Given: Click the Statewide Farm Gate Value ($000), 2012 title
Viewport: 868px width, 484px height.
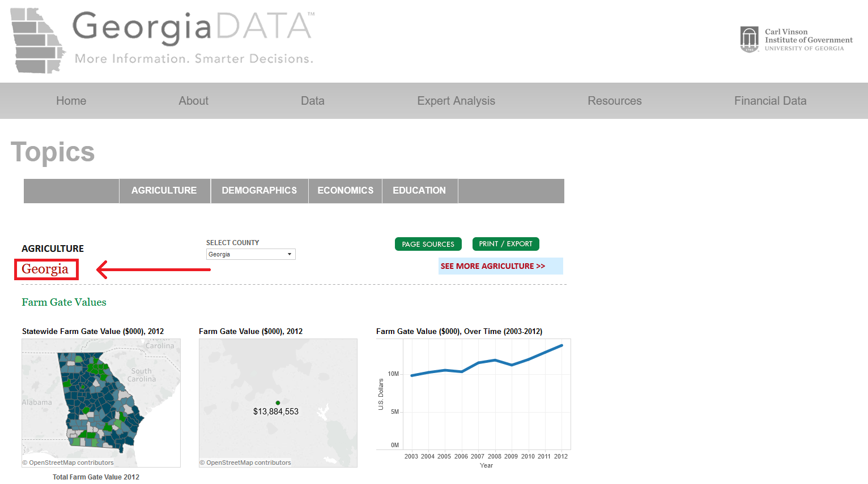Looking at the screenshot, I should pyautogui.click(x=93, y=332).
